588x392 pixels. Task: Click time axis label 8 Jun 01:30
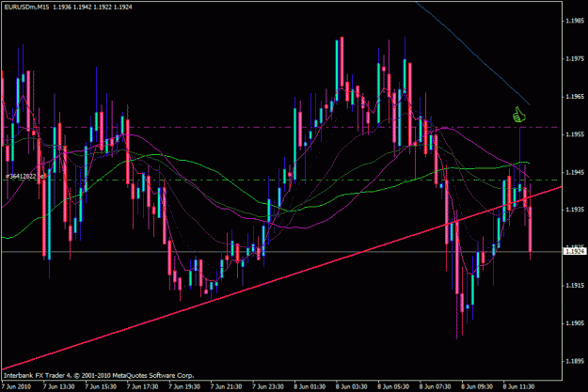coord(310,386)
